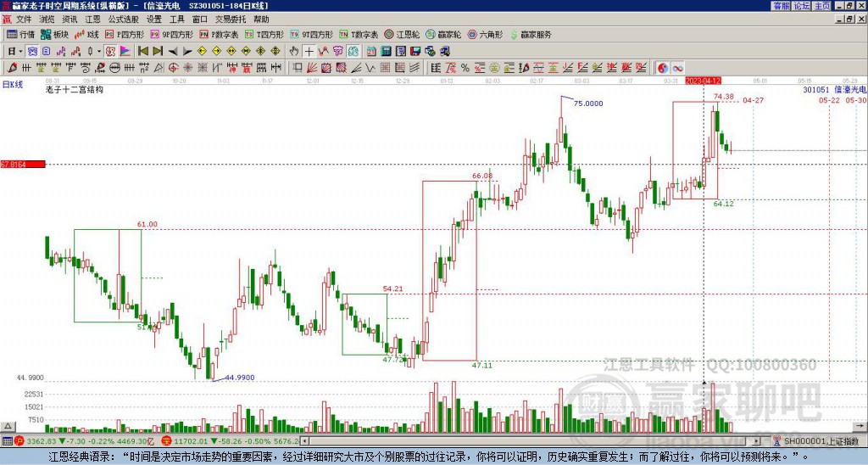Click the 05-22 forecast date label
Image resolution: width=868 pixels, height=465 pixels.
pyautogui.click(x=829, y=100)
